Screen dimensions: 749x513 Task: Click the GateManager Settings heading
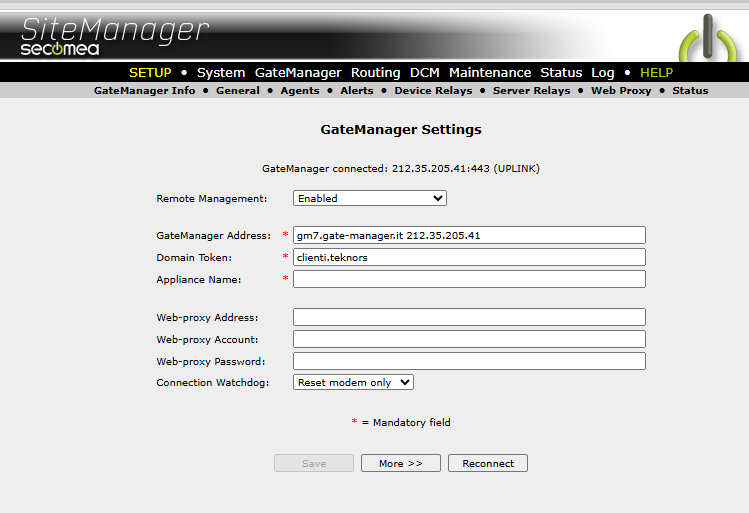click(x=401, y=129)
